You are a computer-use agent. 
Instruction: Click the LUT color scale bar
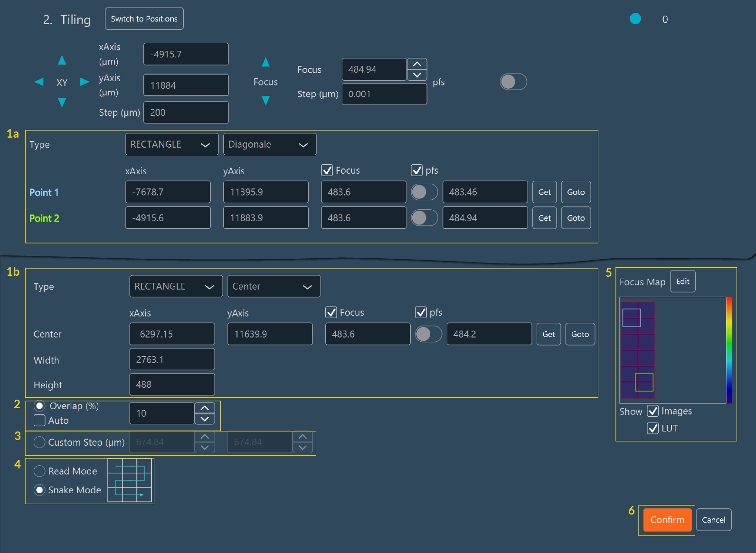[x=728, y=350]
